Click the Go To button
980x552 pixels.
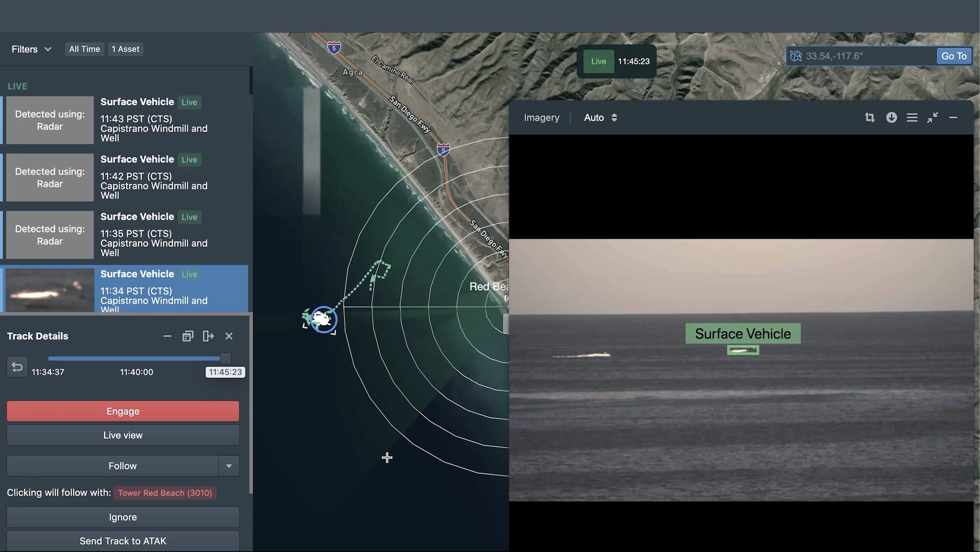(954, 56)
